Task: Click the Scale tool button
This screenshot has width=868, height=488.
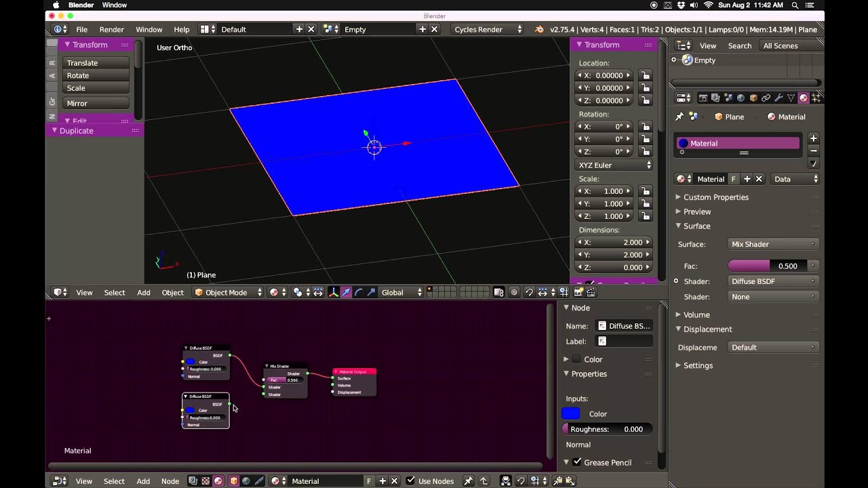Action: (x=96, y=88)
